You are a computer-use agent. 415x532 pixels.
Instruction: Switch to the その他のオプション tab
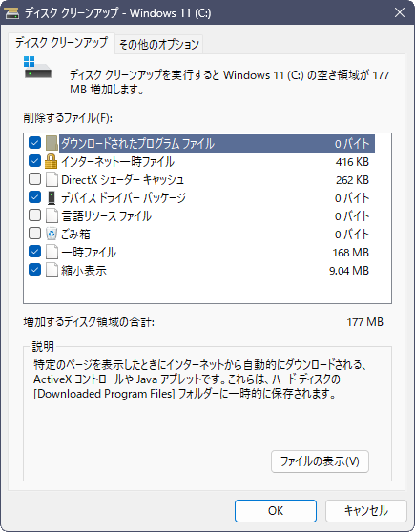point(159,45)
